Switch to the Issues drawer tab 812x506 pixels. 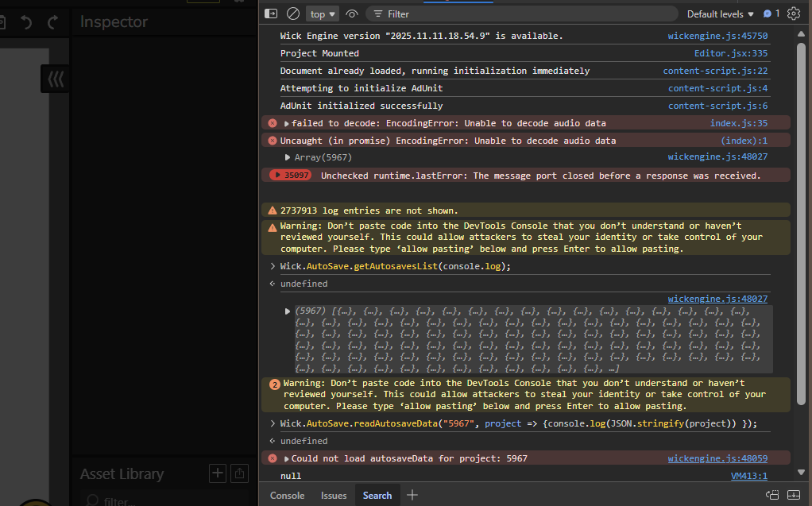(334, 495)
